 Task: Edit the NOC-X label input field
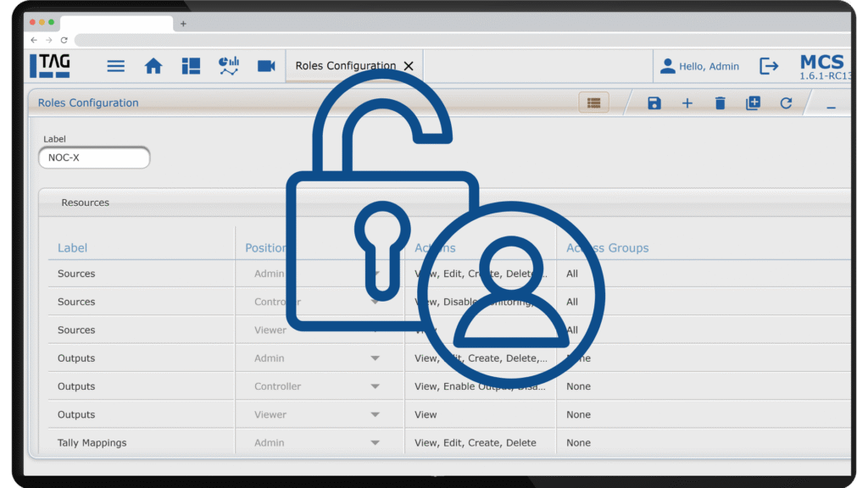point(93,158)
